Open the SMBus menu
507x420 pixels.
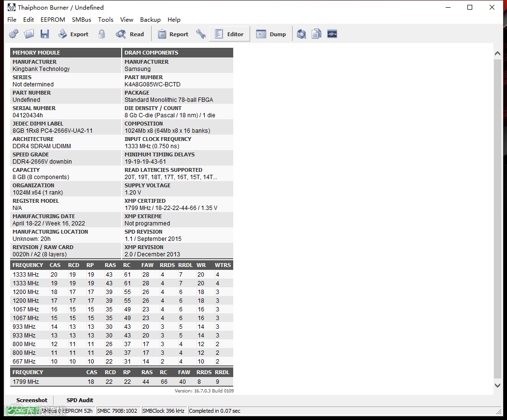pos(82,19)
